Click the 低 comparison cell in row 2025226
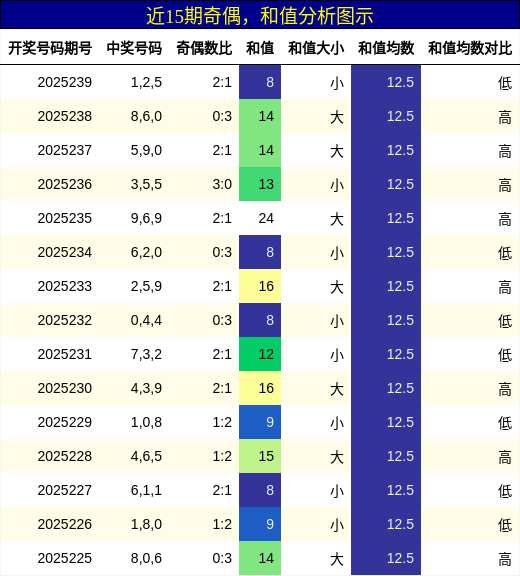The height and width of the screenshot is (576, 520). (505, 525)
